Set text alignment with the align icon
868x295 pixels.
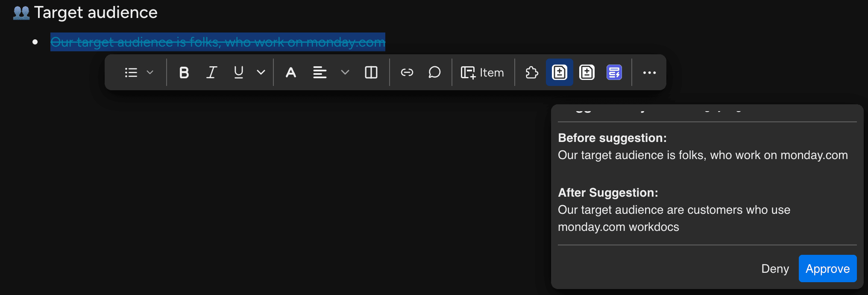click(x=320, y=73)
